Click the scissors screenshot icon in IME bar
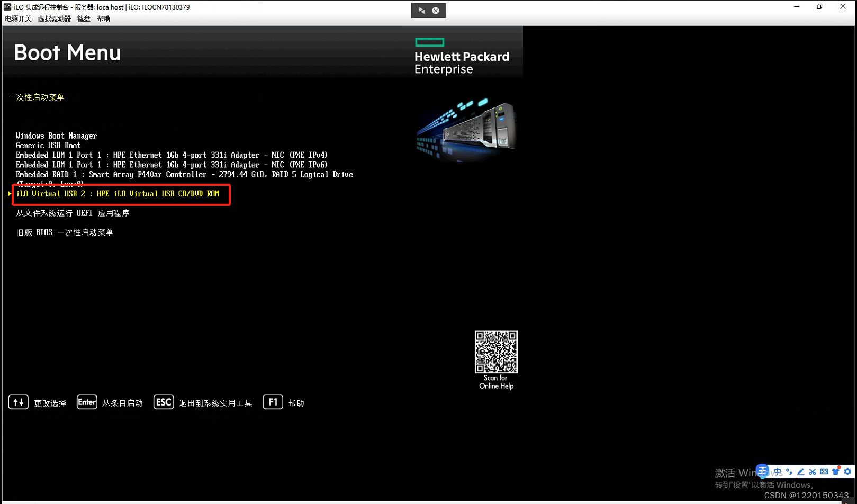Image resolution: width=857 pixels, height=504 pixels. 813,472
